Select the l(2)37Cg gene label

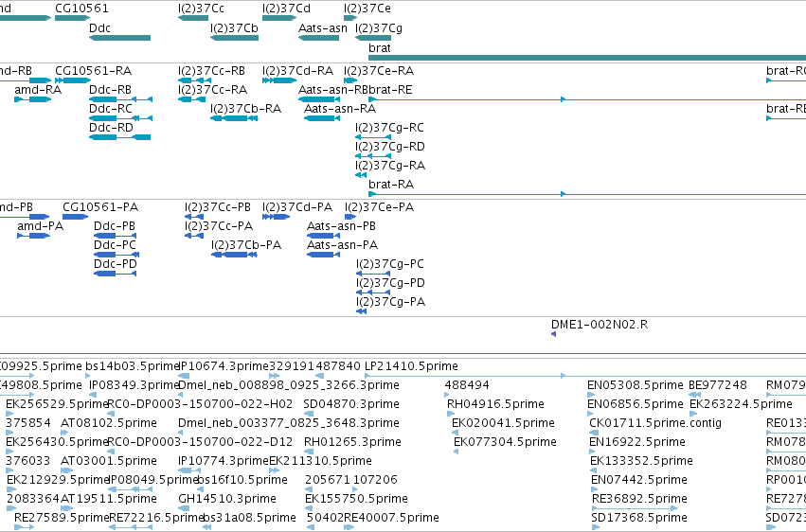pos(379,27)
